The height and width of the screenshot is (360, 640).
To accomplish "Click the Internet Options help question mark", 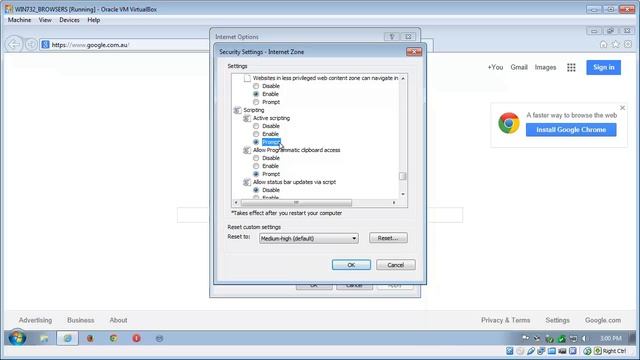I will 392,37.
